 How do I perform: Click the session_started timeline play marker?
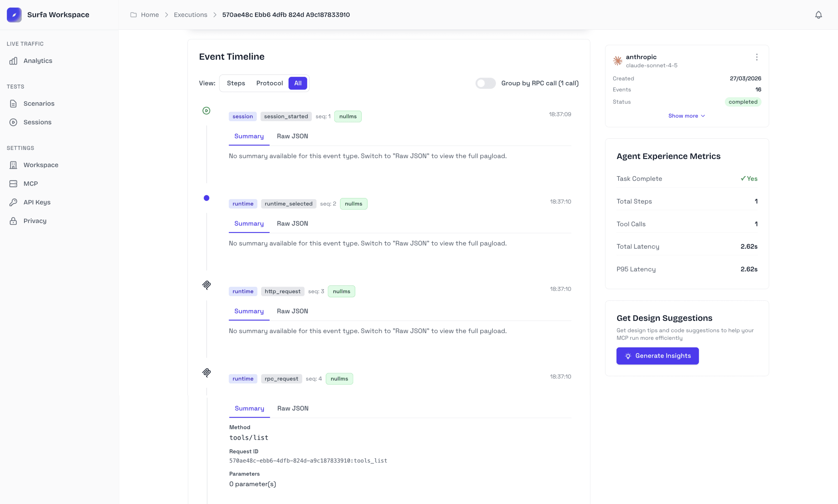click(206, 111)
